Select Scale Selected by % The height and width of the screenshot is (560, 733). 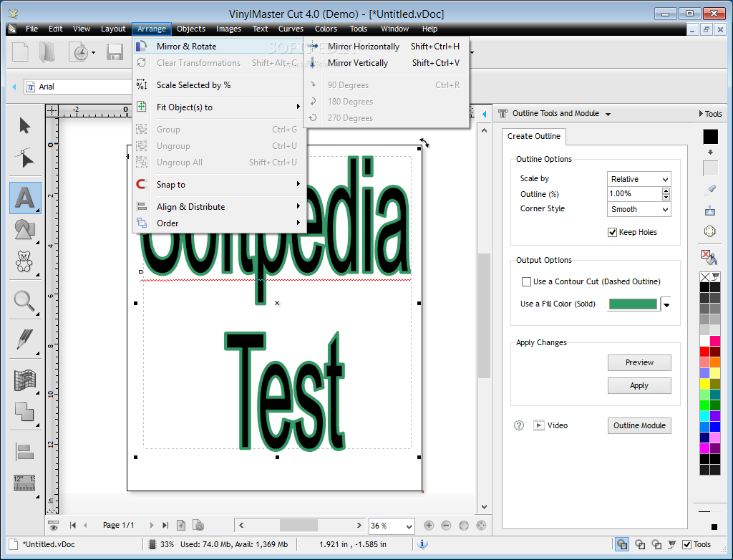219,85
